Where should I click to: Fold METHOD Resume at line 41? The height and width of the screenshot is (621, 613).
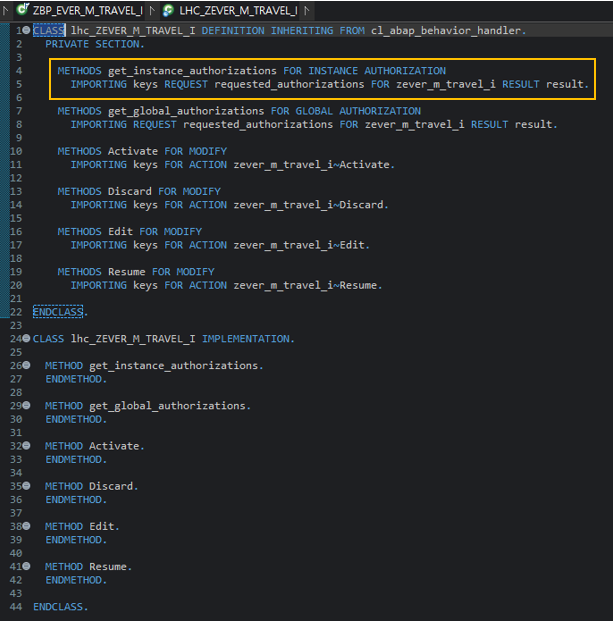click(x=26, y=566)
